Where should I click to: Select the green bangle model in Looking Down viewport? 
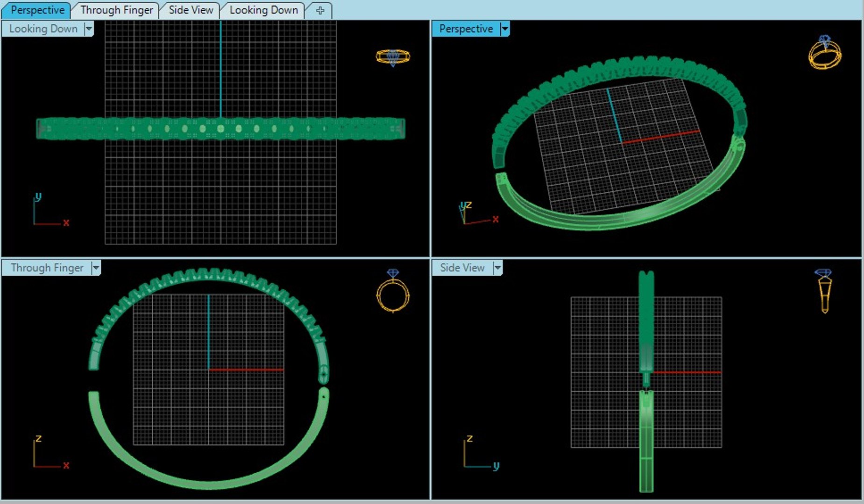pyautogui.click(x=220, y=129)
